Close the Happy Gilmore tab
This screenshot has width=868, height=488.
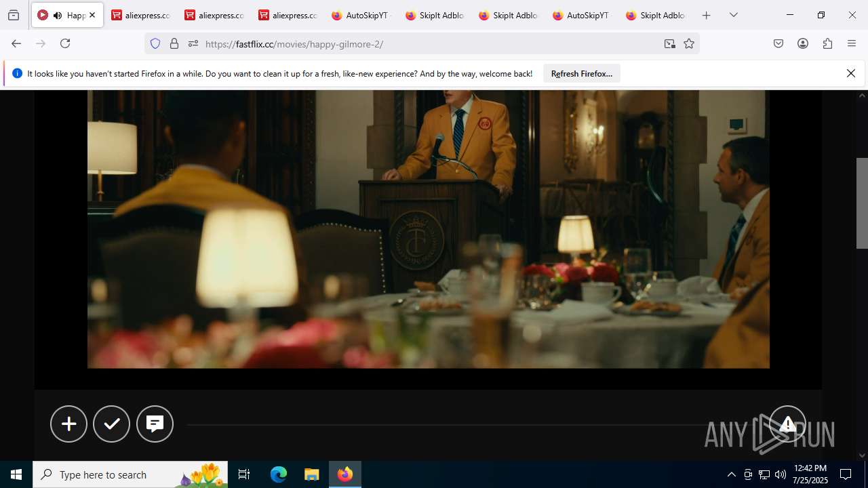[x=92, y=15]
